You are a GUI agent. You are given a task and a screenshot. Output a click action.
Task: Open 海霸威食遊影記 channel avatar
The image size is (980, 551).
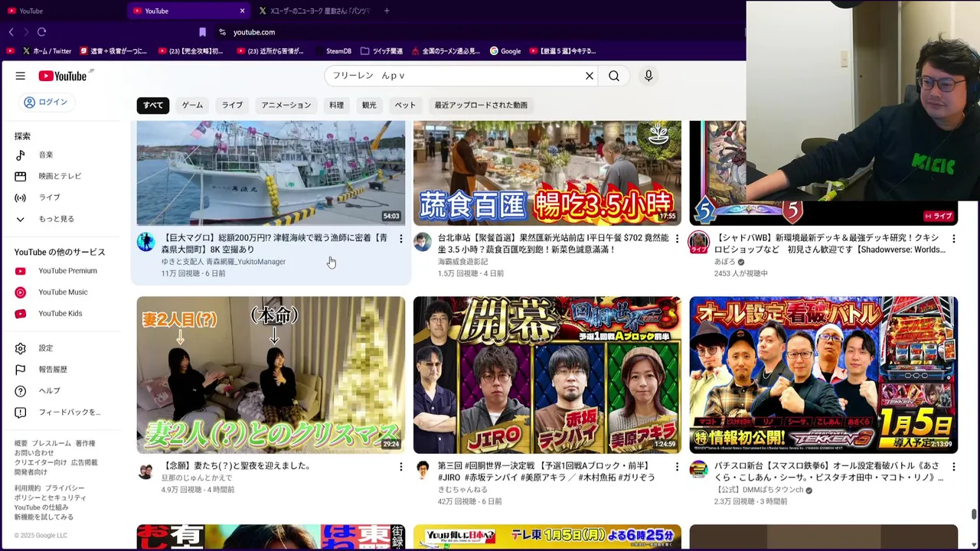click(x=423, y=243)
